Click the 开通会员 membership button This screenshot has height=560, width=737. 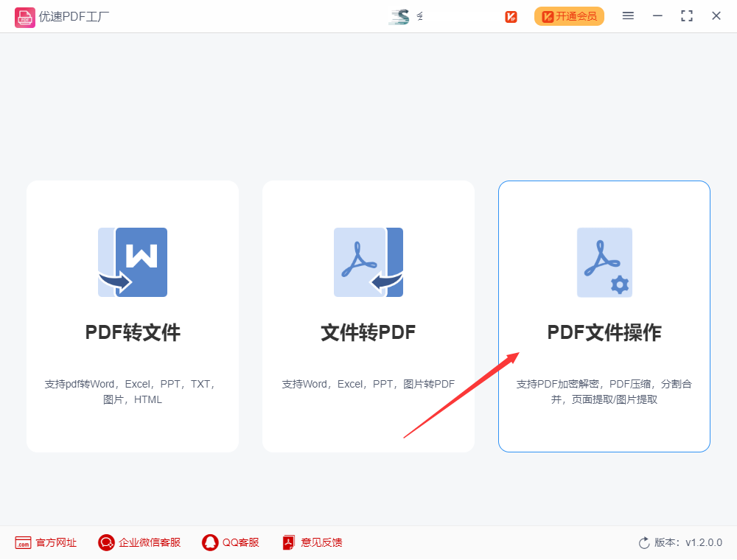(569, 16)
